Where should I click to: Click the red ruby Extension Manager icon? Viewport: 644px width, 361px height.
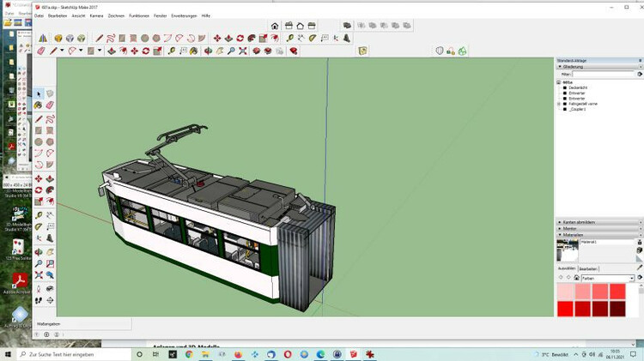point(294,51)
